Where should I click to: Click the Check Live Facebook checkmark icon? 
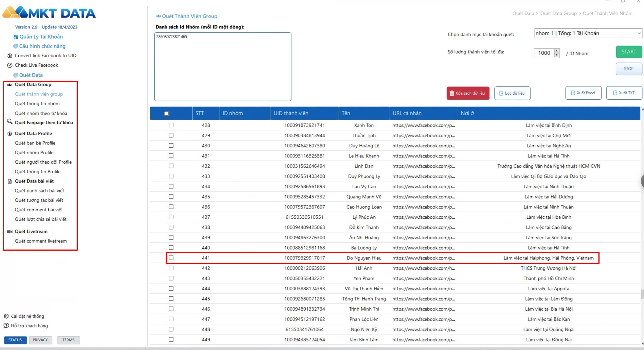tap(10, 65)
